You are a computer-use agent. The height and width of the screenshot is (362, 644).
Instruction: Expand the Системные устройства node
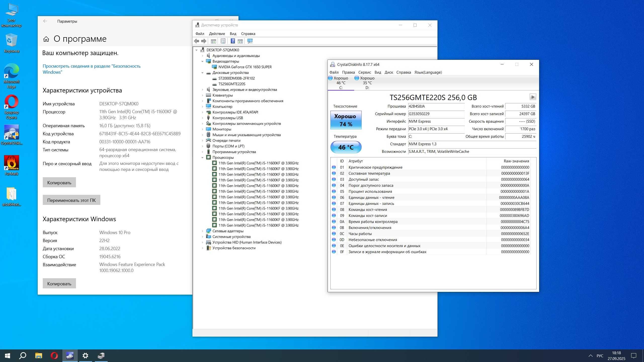click(x=202, y=237)
